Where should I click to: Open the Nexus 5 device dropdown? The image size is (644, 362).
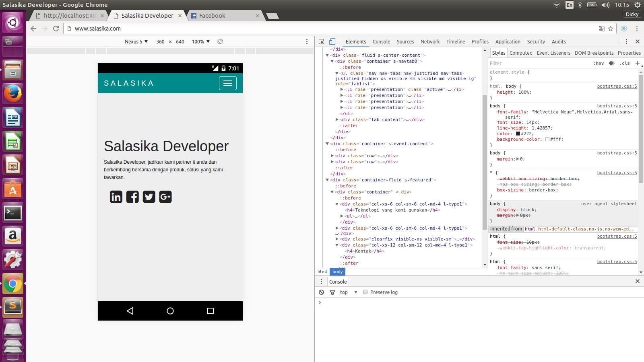tap(136, 41)
